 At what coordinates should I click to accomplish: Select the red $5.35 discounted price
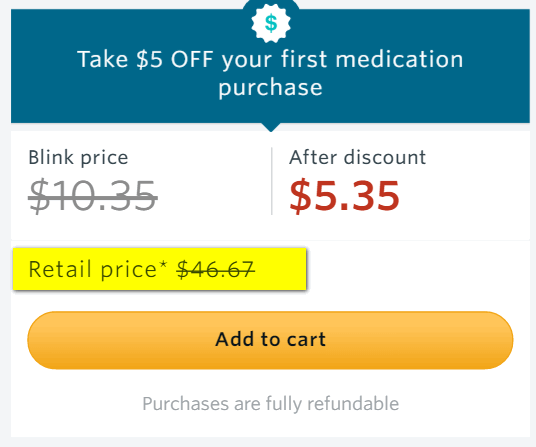click(344, 196)
